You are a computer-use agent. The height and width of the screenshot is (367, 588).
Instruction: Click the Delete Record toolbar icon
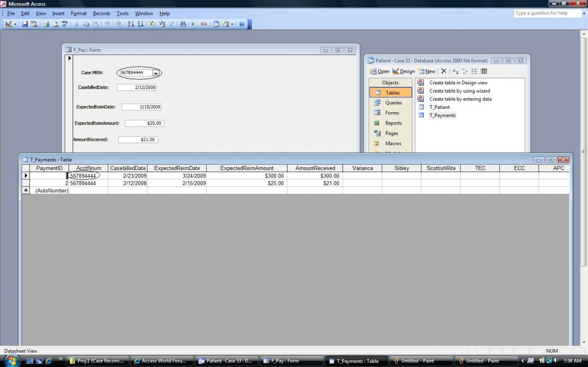click(204, 24)
